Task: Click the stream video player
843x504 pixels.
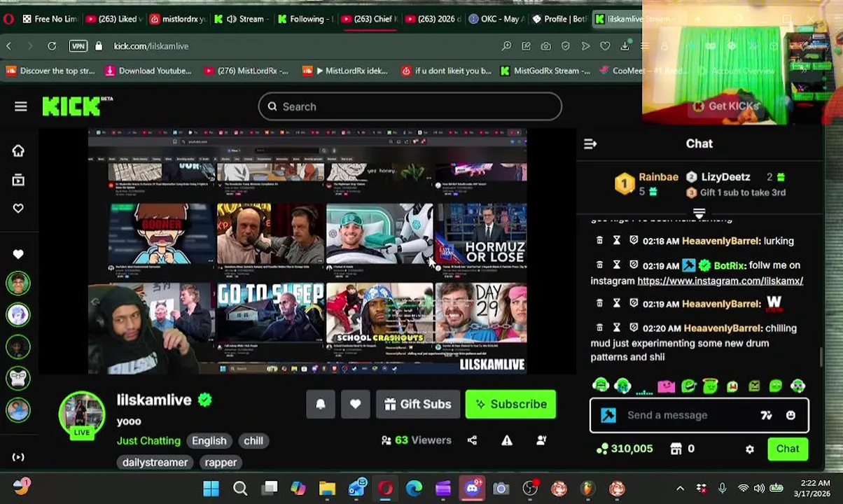Action: (307, 251)
